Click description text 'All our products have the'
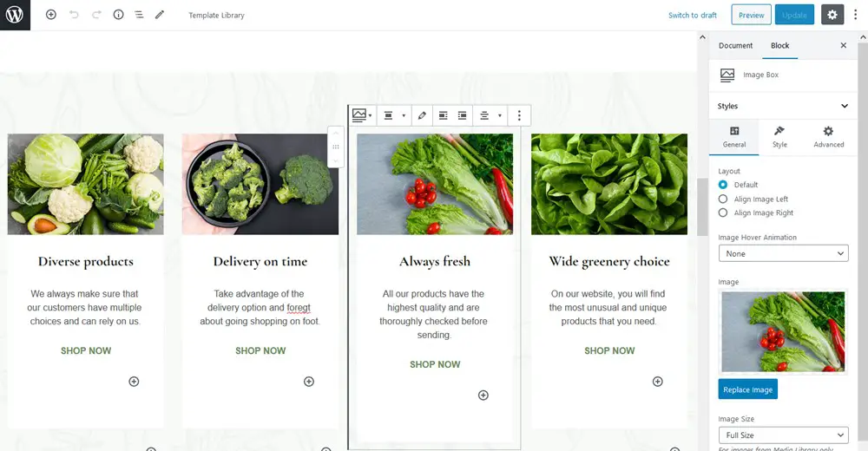Image resolution: width=868 pixels, height=451 pixels. [x=433, y=293]
